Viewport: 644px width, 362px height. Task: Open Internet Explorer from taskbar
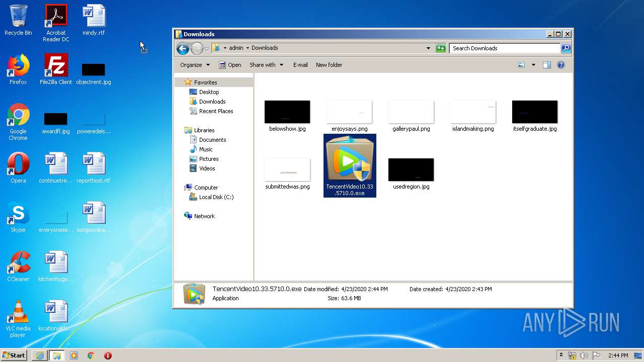click(39, 355)
